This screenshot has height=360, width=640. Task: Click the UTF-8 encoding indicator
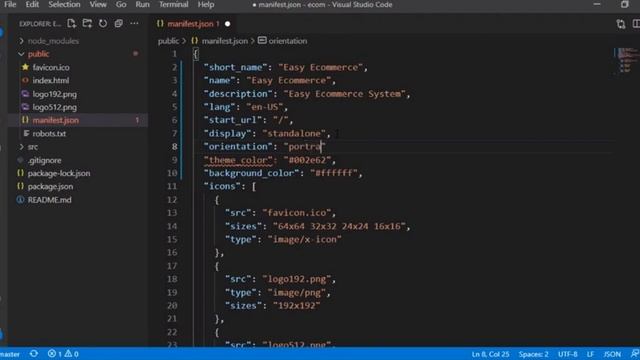pos(567,354)
